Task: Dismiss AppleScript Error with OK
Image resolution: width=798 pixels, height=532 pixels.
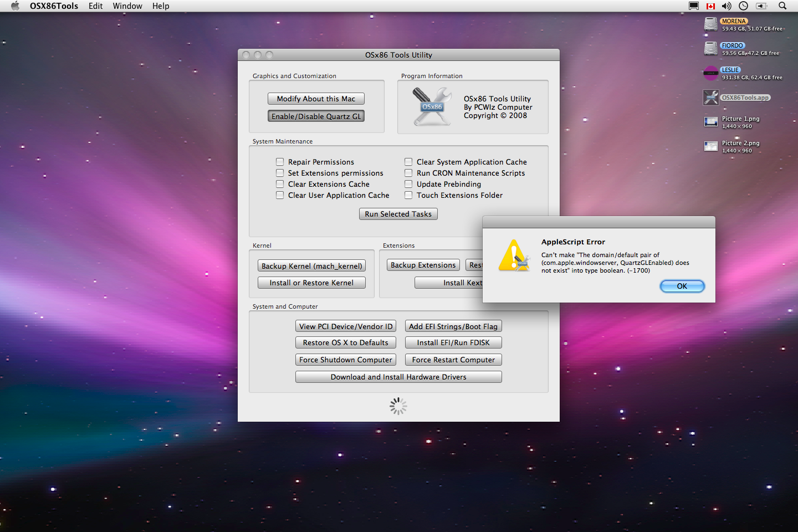Action: (x=682, y=286)
